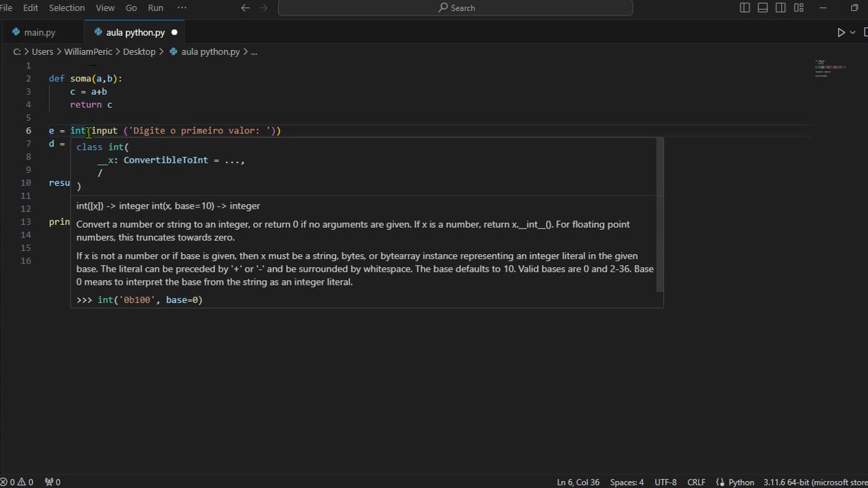Screen dimensions: 868x488
Task: Restore down the VS Code window
Action: coord(854,8)
